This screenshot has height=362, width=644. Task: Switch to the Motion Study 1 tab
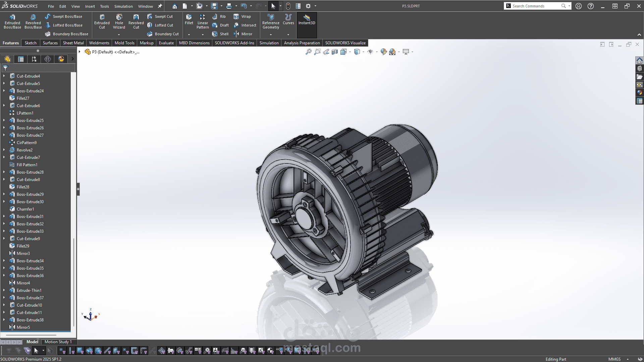click(58, 342)
